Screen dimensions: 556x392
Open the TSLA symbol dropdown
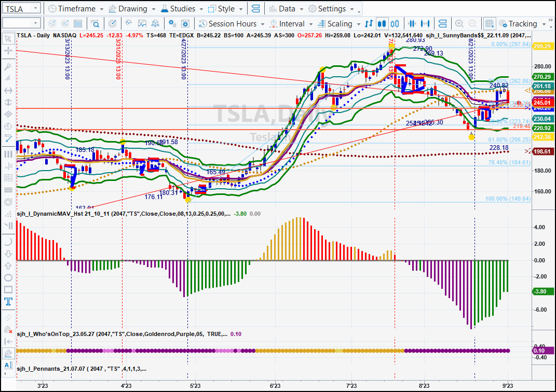coord(35,8)
